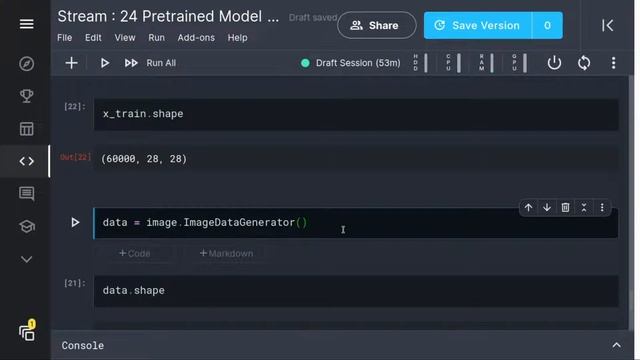
Task: Add a new Code cell below
Action: pos(134,253)
